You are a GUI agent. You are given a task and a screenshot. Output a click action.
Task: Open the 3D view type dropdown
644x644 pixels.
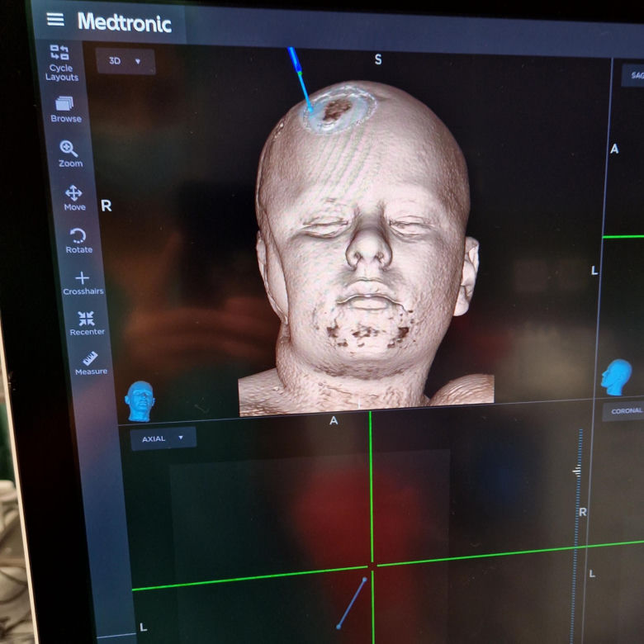click(x=125, y=61)
